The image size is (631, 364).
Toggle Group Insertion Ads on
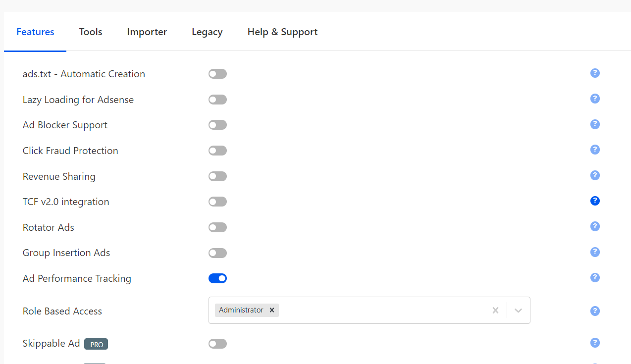[217, 253]
